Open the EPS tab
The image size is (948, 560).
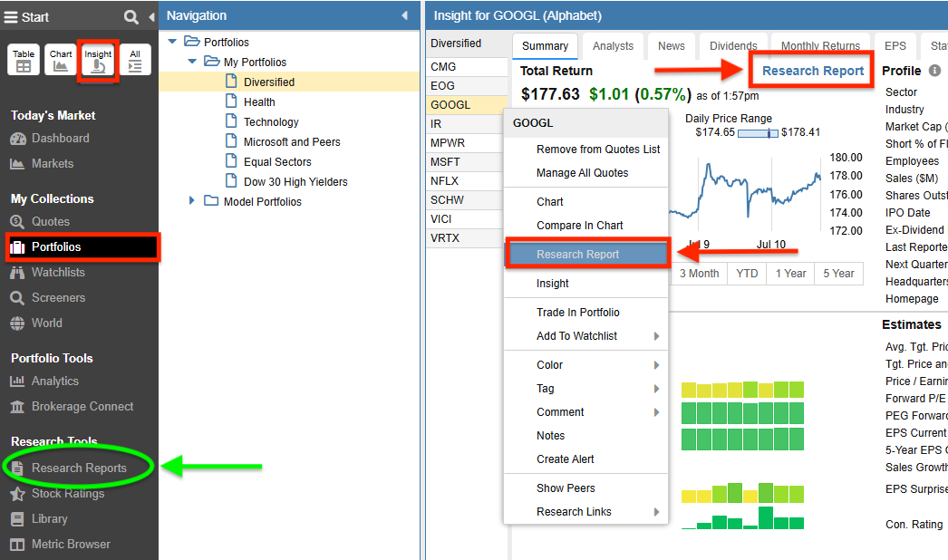pos(895,46)
